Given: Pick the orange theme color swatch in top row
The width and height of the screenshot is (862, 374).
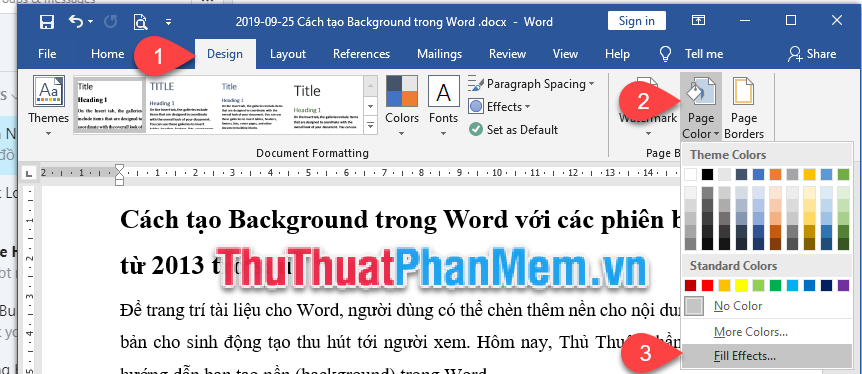Looking at the screenshot, I should [775, 174].
